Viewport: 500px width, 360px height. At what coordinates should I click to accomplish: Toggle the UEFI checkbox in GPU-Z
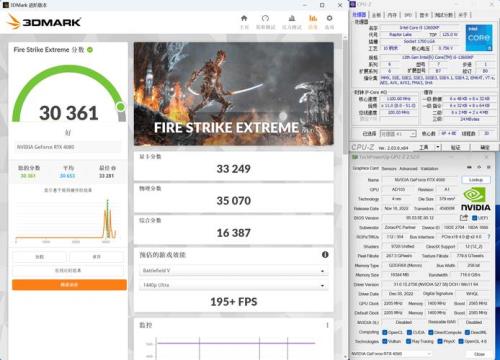[x=475, y=218]
